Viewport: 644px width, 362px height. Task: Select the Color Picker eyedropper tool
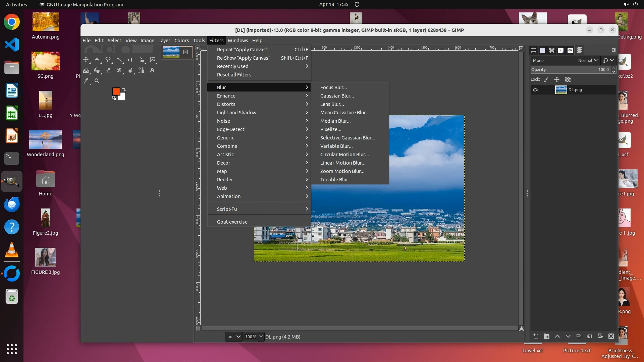(x=86, y=81)
